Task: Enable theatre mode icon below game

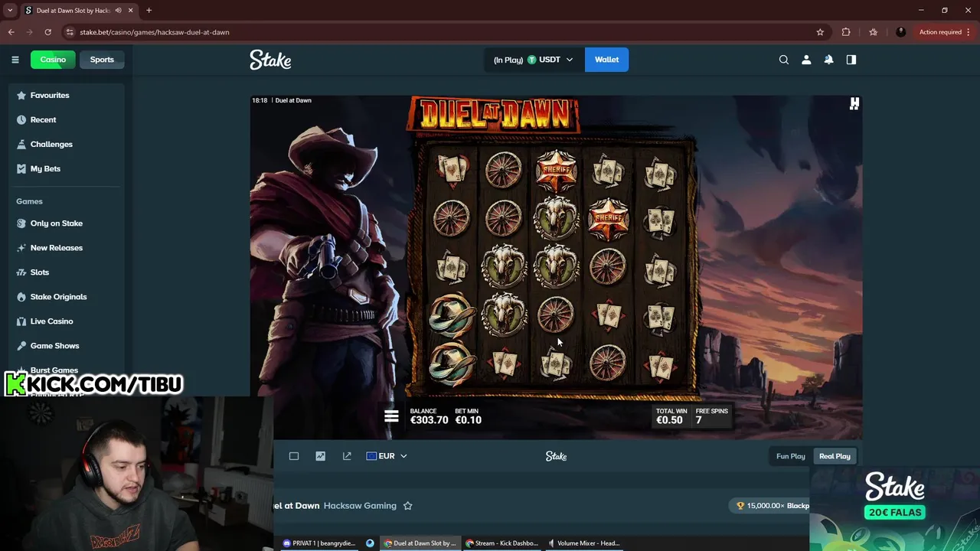Action: (x=294, y=456)
